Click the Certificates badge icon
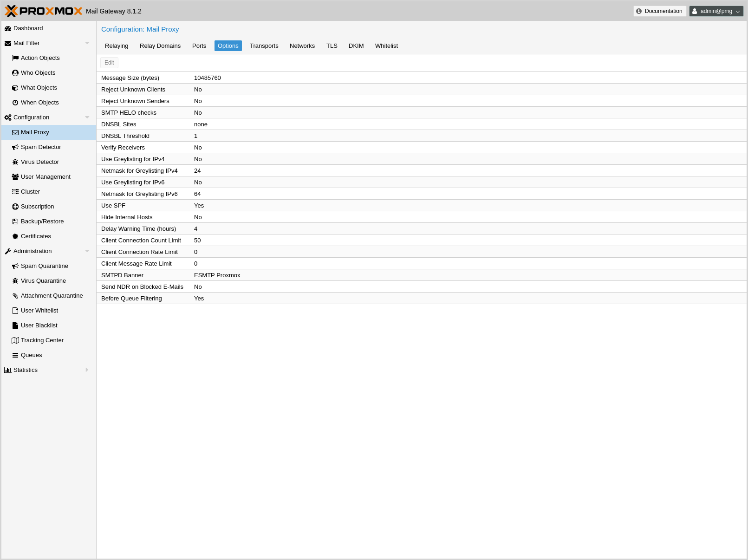The image size is (748, 560). click(15, 236)
